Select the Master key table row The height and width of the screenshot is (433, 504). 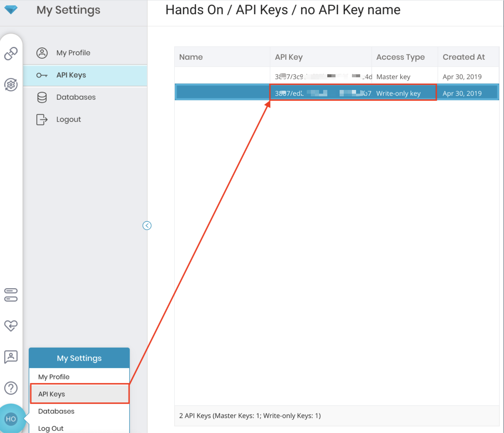pyautogui.click(x=336, y=77)
